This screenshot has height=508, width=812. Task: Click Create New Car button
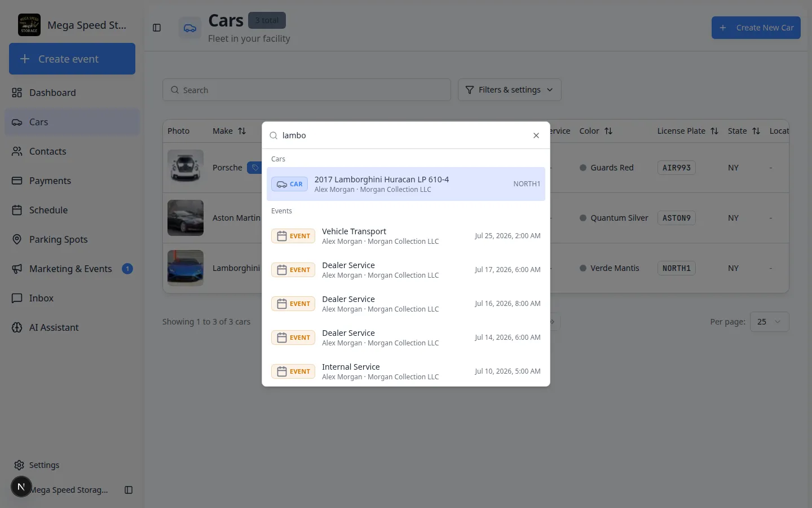coord(756,28)
